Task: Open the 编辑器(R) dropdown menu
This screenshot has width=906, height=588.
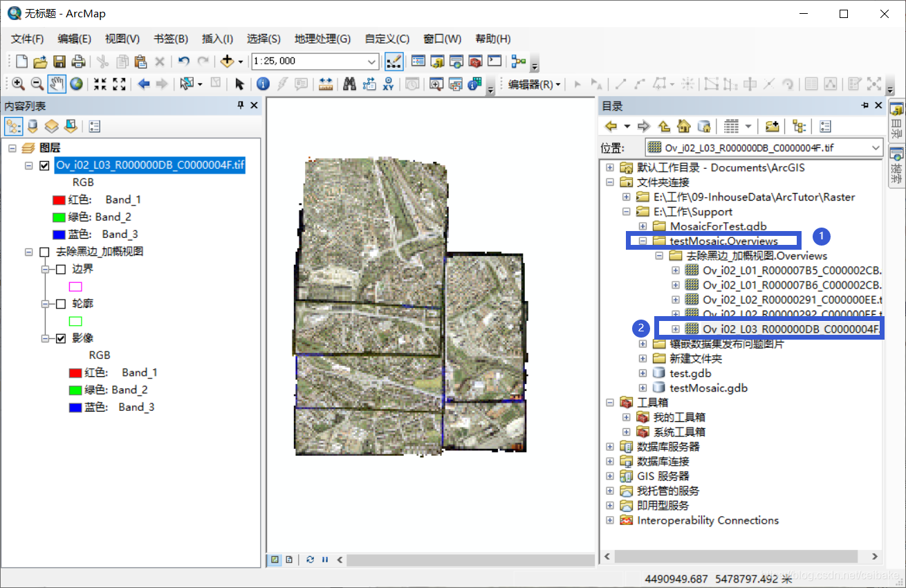Action: pyautogui.click(x=535, y=84)
